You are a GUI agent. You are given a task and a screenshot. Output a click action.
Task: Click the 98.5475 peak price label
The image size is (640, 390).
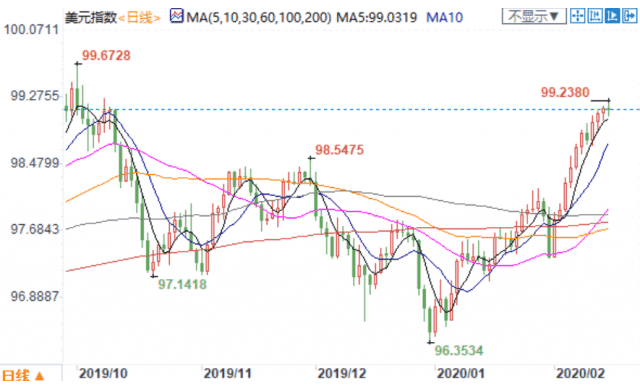(339, 150)
